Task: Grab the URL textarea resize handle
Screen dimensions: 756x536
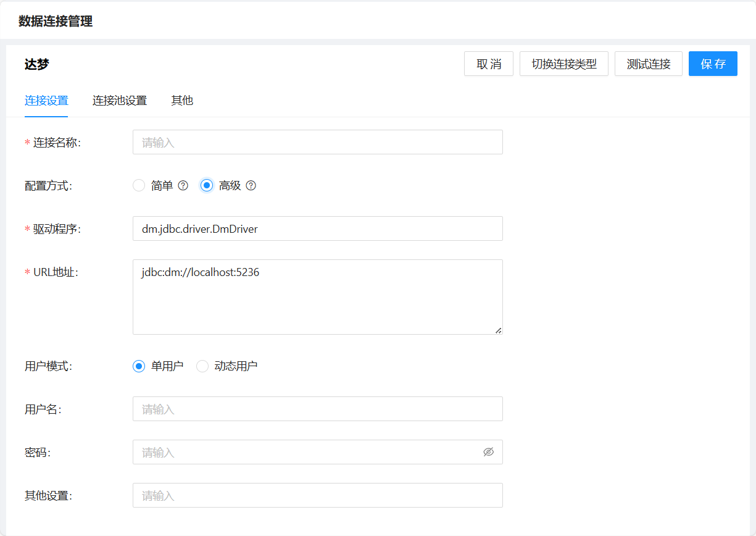Action: click(x=499, y=330)
